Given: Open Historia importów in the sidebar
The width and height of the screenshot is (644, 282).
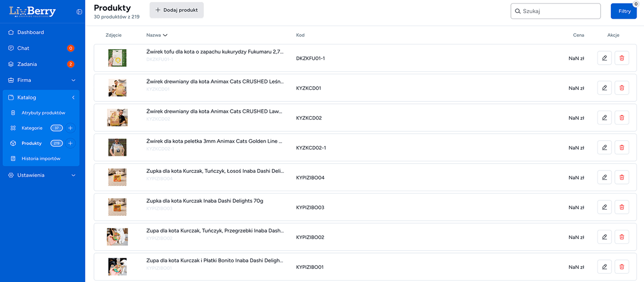Looking at the screenshot, I should (x=39, y=158).
